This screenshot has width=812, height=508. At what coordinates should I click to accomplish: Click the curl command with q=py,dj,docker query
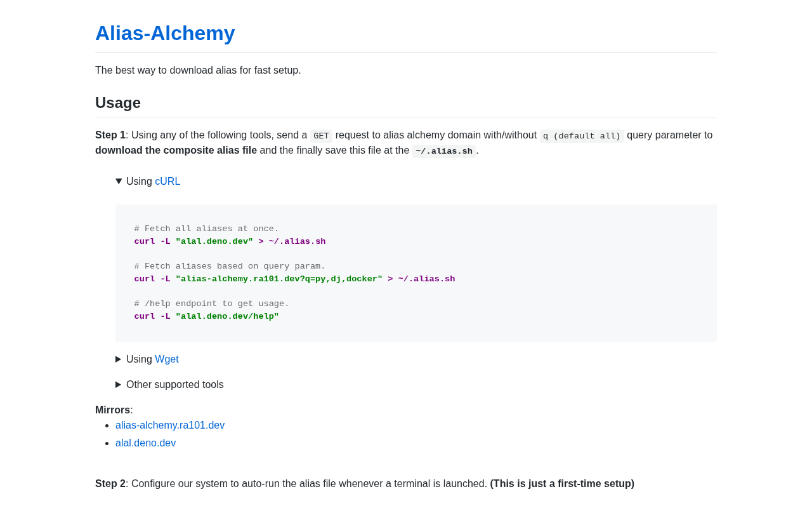pyautogui.click(x=294, y=279)
